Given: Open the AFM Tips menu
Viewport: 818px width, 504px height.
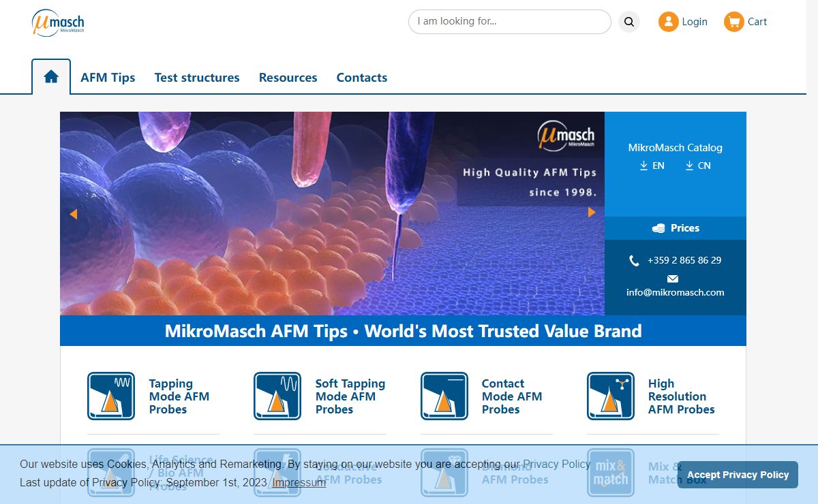Looking at the screenshot, I should click(x=108, y=78).
